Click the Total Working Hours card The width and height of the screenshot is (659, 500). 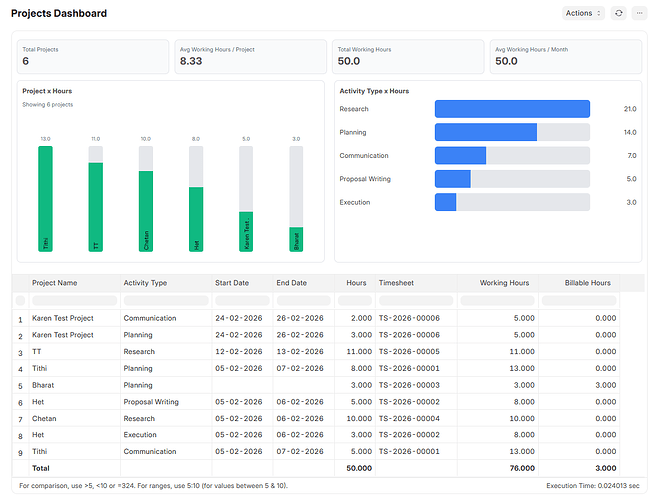pyautogui.click(x=408, y=57)
